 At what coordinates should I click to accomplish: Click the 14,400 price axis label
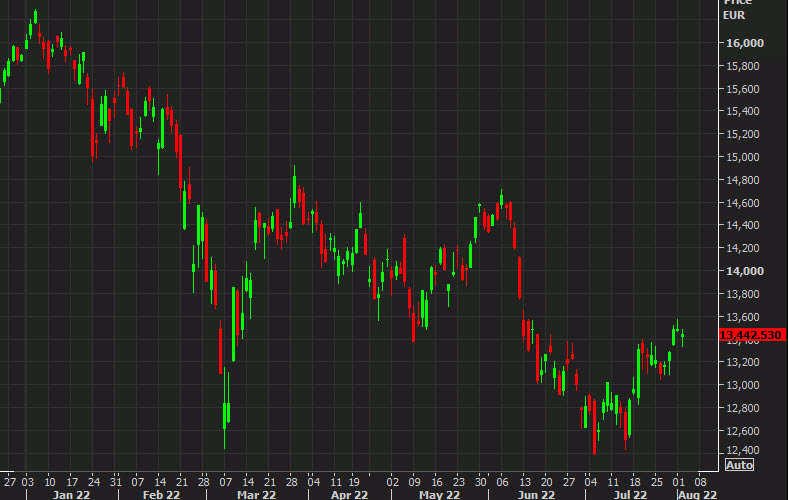click(x=743, y=225)
